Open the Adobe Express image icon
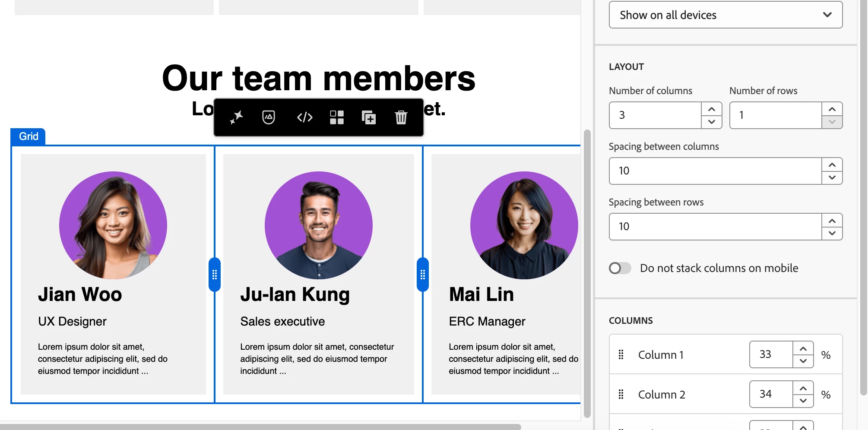 pyautogui.click(x=269, y=117)
